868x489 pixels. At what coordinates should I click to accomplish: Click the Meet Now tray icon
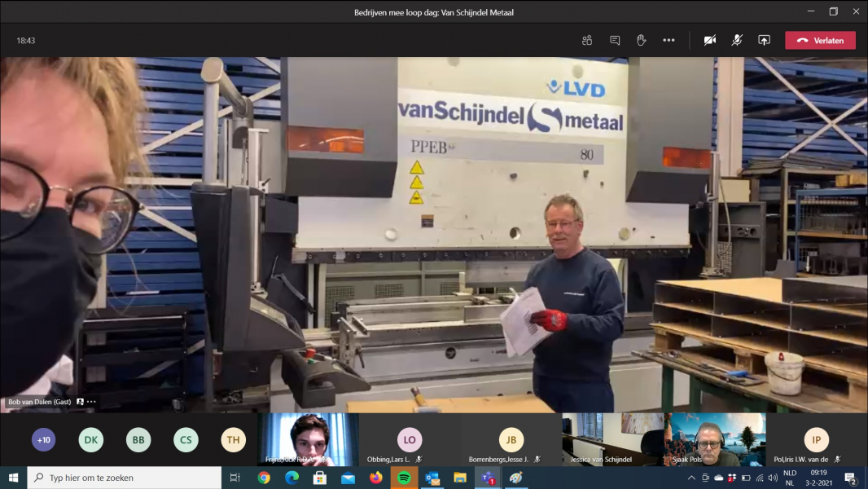(705, 478)
